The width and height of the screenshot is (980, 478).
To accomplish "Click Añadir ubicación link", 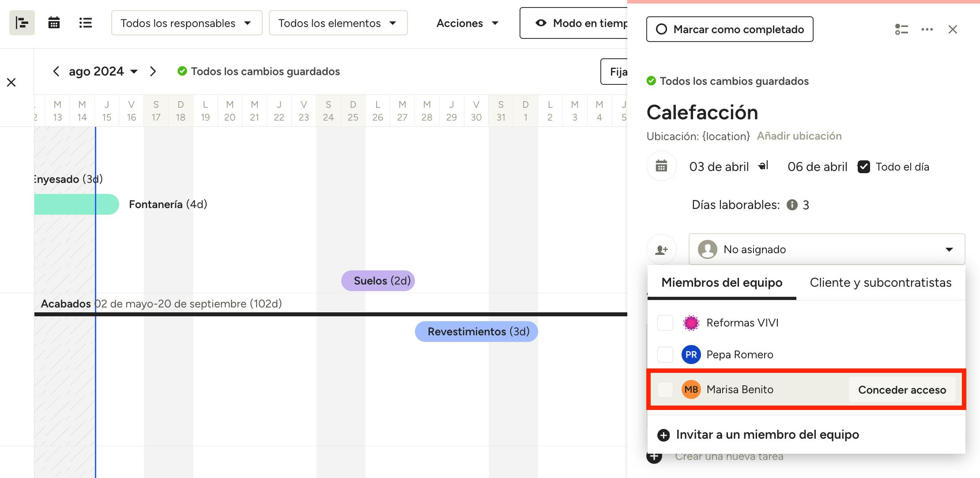I will pyautogui.click(x=799, y=136).
